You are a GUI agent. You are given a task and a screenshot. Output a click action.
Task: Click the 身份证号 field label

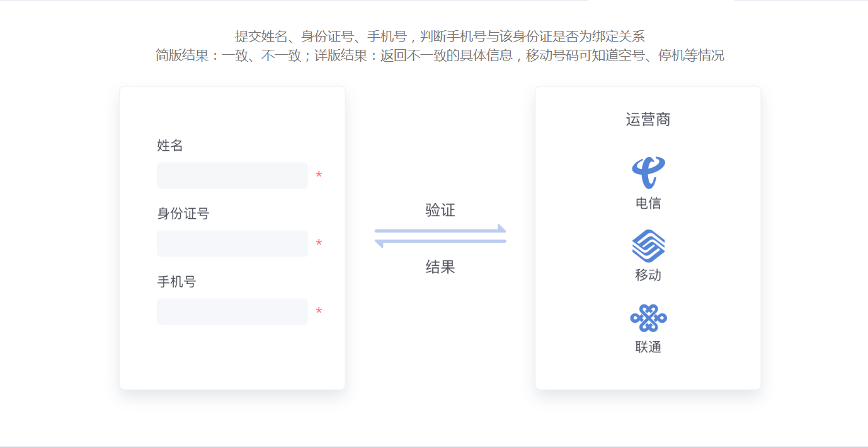coord(183,214)
